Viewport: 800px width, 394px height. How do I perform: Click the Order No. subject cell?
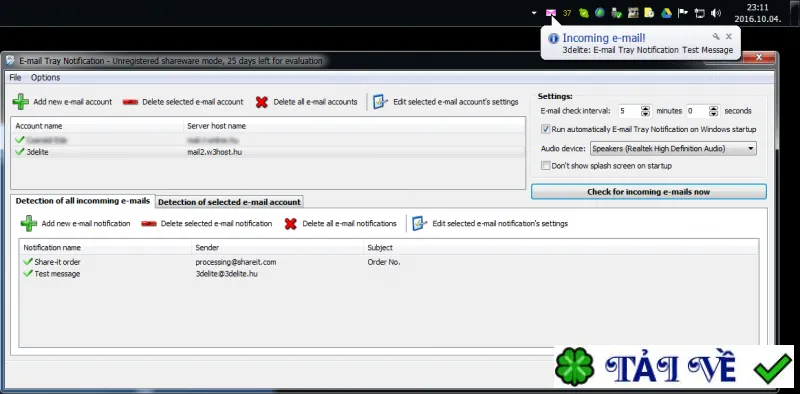(384, 262)
